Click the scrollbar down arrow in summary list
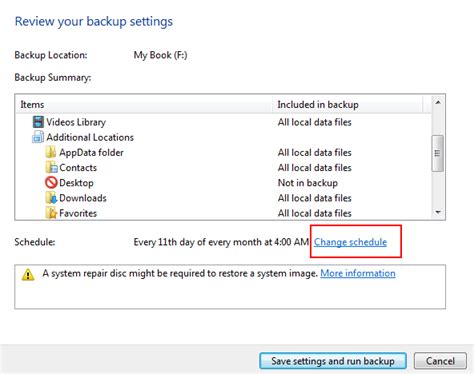 pyautogui.click(x=438, y=212)
